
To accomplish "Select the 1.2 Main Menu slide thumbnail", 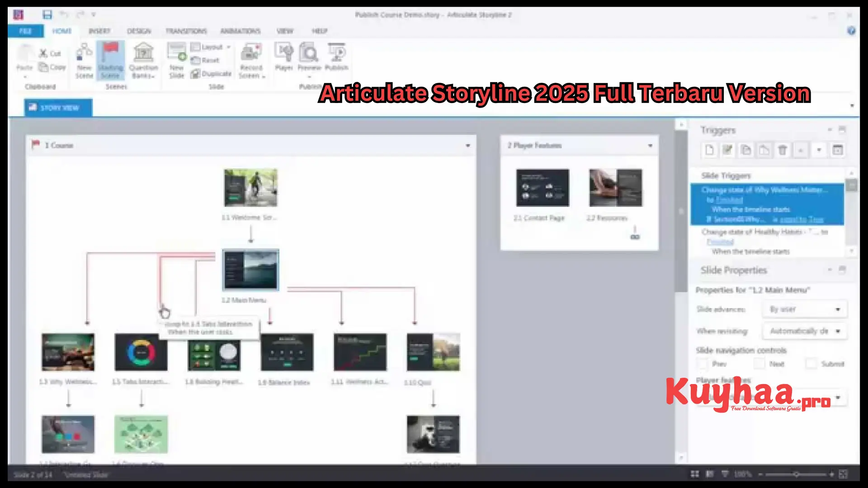I will (x=251, y=270).
